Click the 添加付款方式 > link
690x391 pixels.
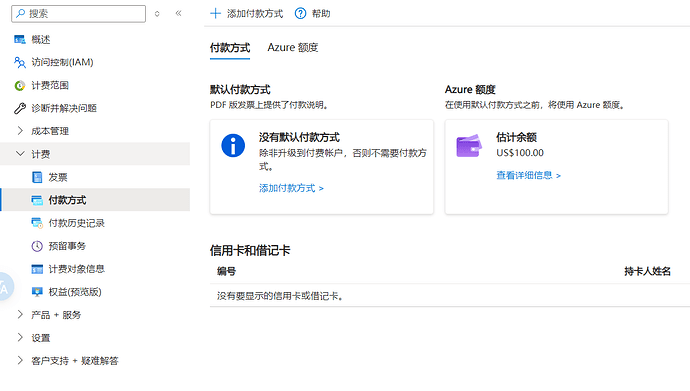click(291, 188)
